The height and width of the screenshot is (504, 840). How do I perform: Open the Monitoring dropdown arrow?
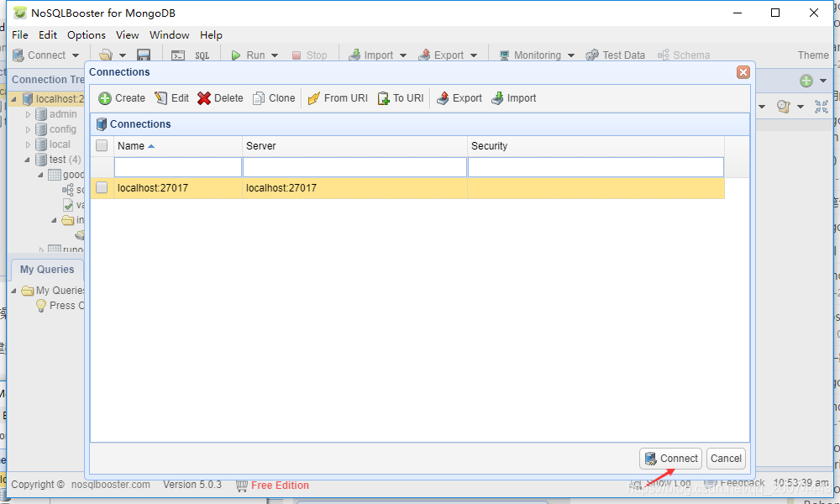click(571, 55)
